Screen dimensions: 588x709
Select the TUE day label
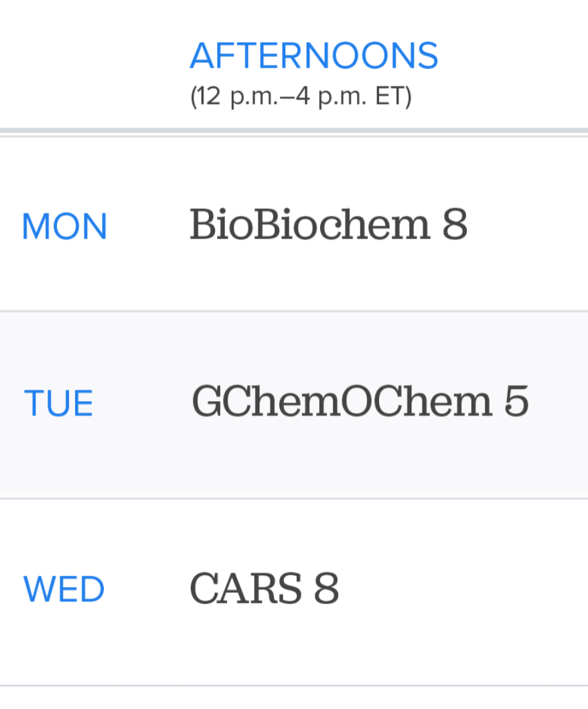point(58,404)
